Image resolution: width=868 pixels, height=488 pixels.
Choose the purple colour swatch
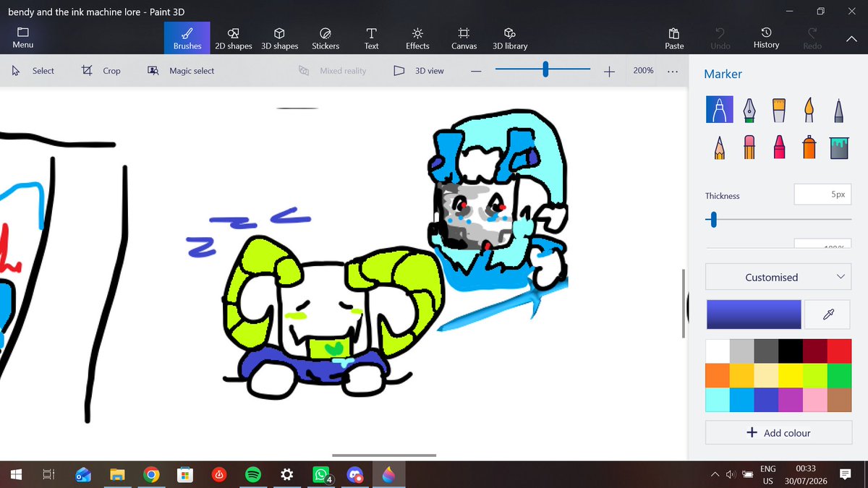[791, 399]
